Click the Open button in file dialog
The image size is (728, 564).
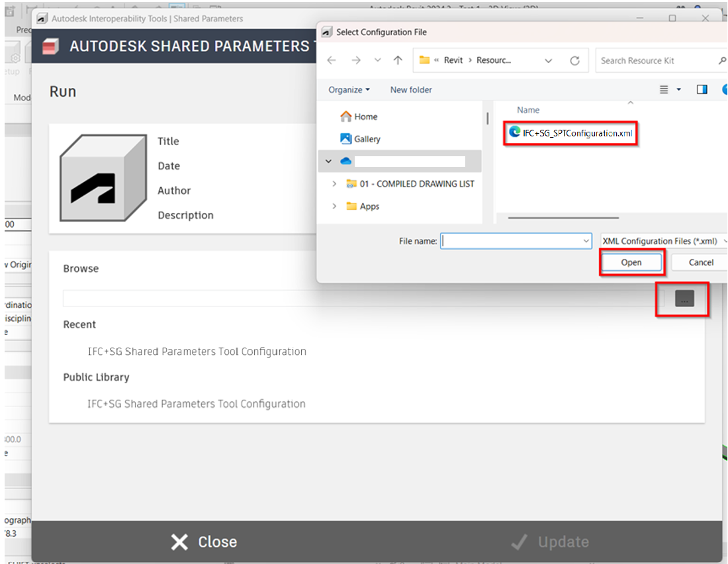click(631, 262)
